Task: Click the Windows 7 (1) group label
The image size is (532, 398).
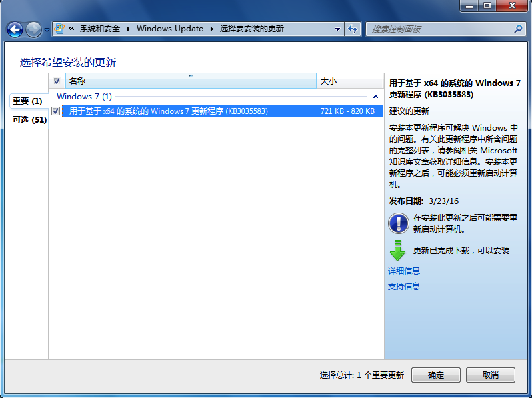Action: [x=84, y=97]
